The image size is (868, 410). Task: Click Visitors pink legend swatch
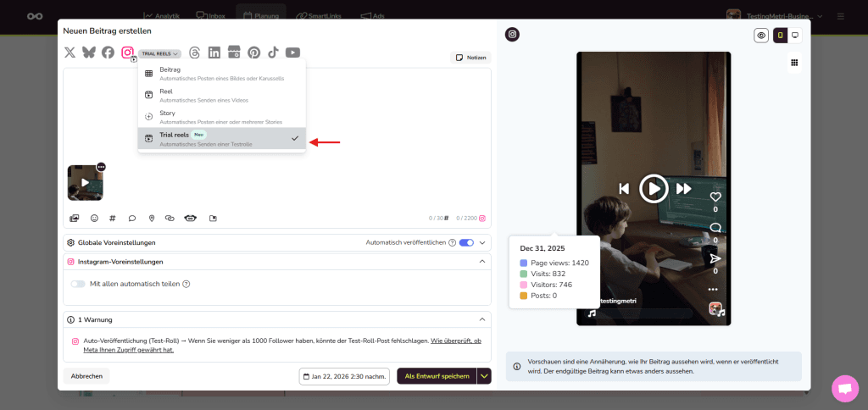click(x=523, y=285)
